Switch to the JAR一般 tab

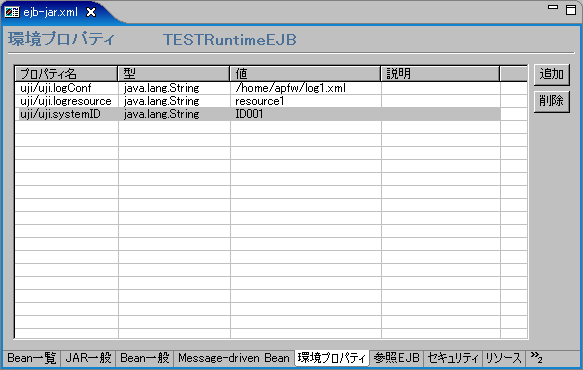[88, 358]
